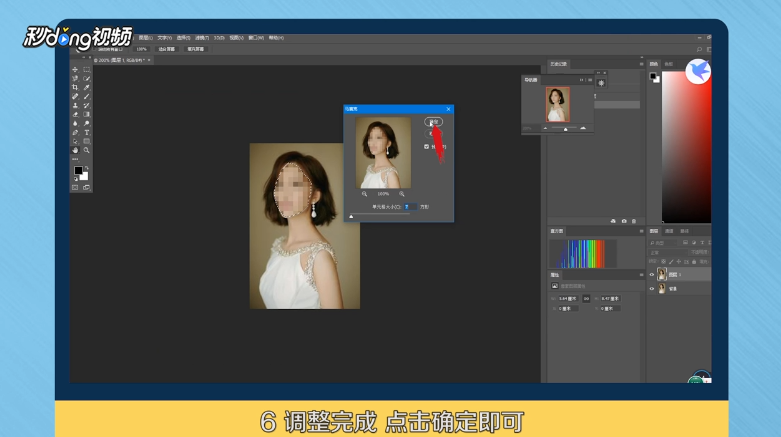Select the Crop tool
Image resolution: width=781 pixels, height=437 pixels.
pos(75,87)
